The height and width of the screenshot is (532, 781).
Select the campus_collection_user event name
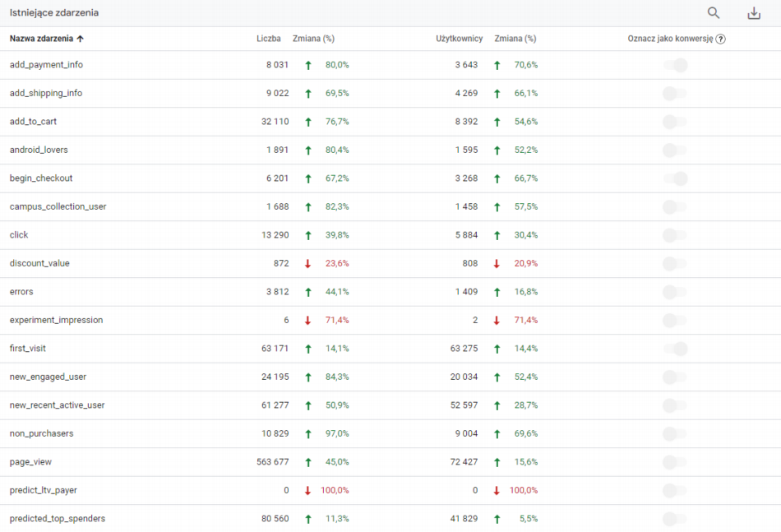click(58, 206)
